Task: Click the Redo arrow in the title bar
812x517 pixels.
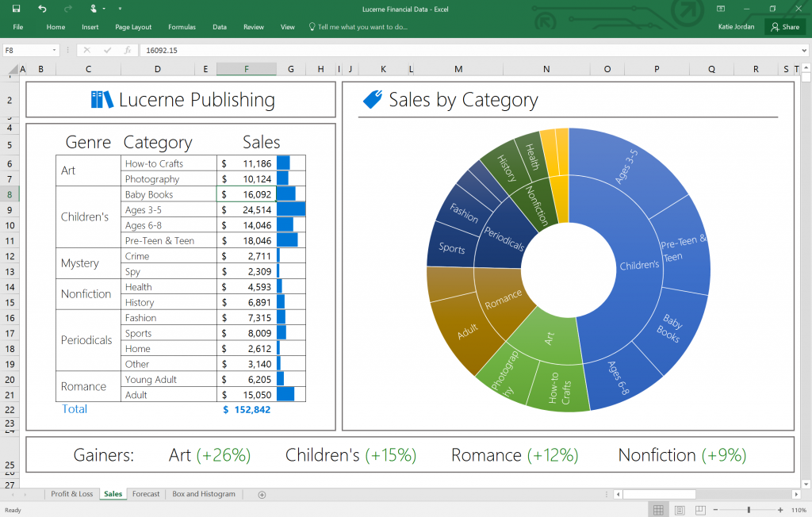Action: coord(68,9)
